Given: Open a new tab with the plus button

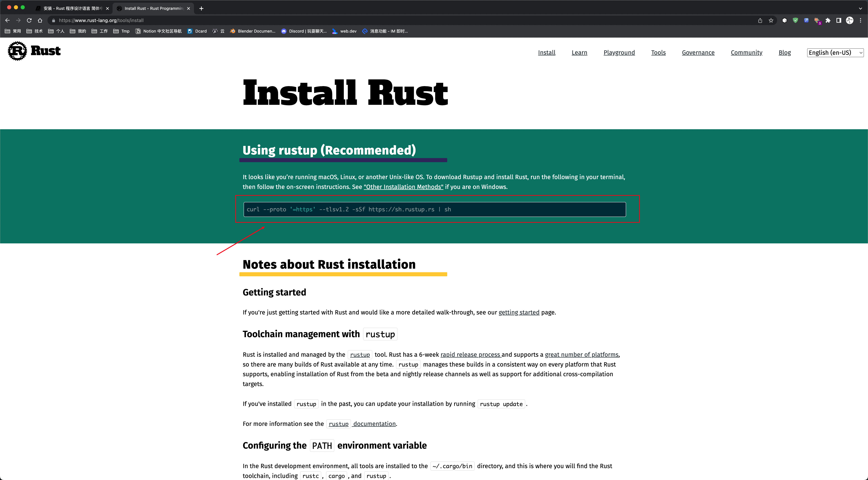Looking at the screenshot, I should point(201,8).
